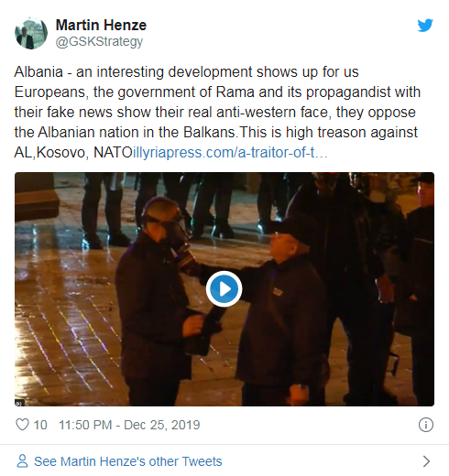Click the person silhouette icon in footer
Screen dimensions: 449x476
(22, 461)
